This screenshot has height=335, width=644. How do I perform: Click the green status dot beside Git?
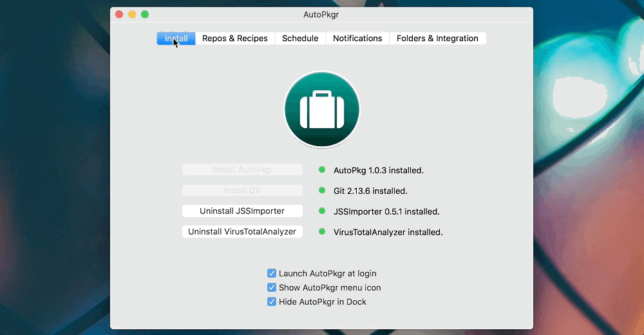coord(322,191)
